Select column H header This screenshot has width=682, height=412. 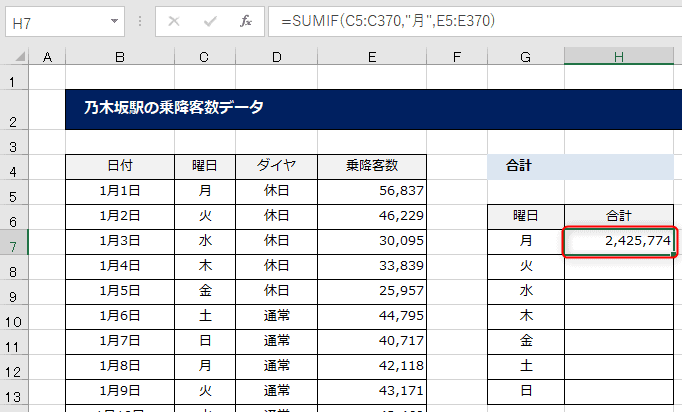(618, 57)
